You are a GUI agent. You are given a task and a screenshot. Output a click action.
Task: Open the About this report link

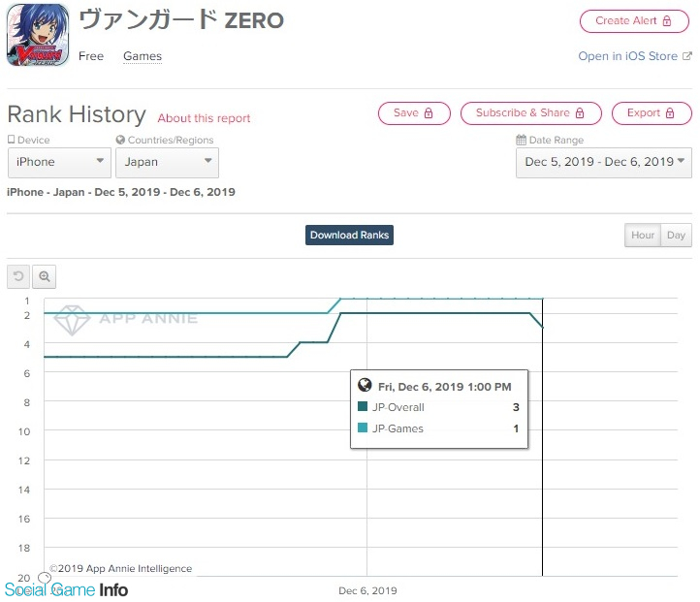[204, 118]
